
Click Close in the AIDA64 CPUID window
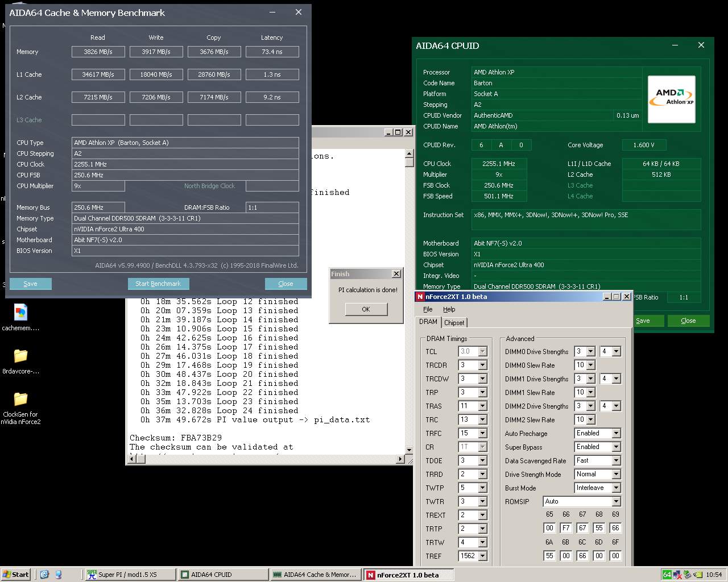tap(688, 321)
